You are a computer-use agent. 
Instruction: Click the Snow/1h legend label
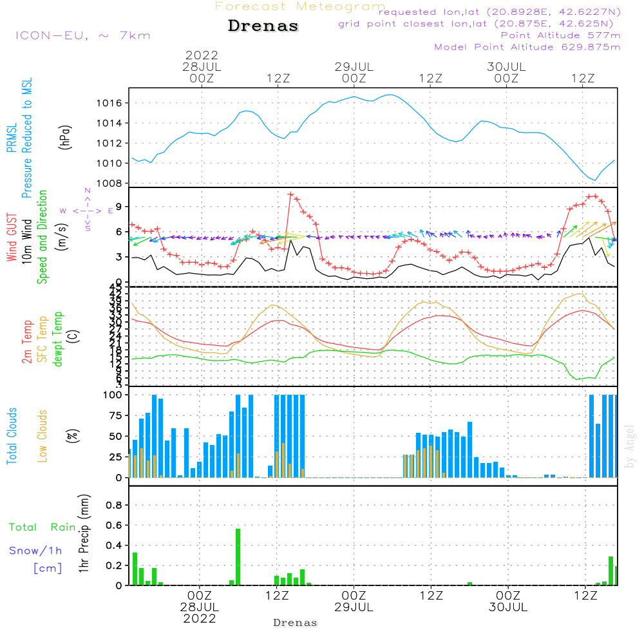[x=35, y=551]
